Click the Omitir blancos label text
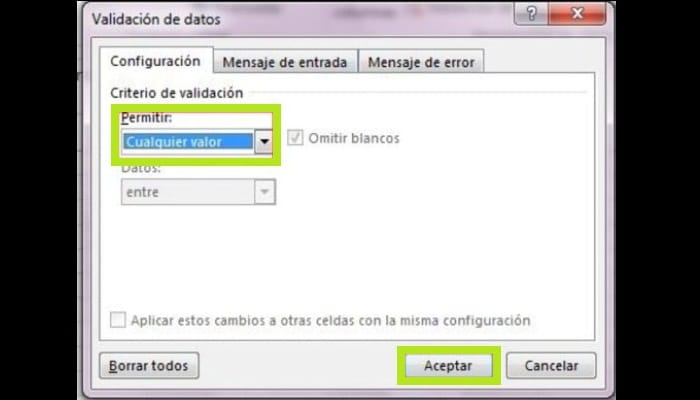This screenshot has width=700, height=400. [354, 138]
